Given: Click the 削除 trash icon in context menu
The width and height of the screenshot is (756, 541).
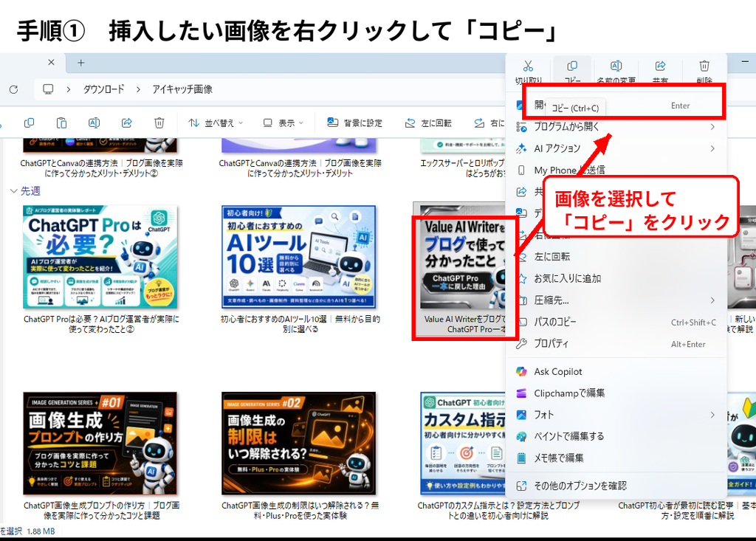Looking at the screenshot, I should coord(704,66).
